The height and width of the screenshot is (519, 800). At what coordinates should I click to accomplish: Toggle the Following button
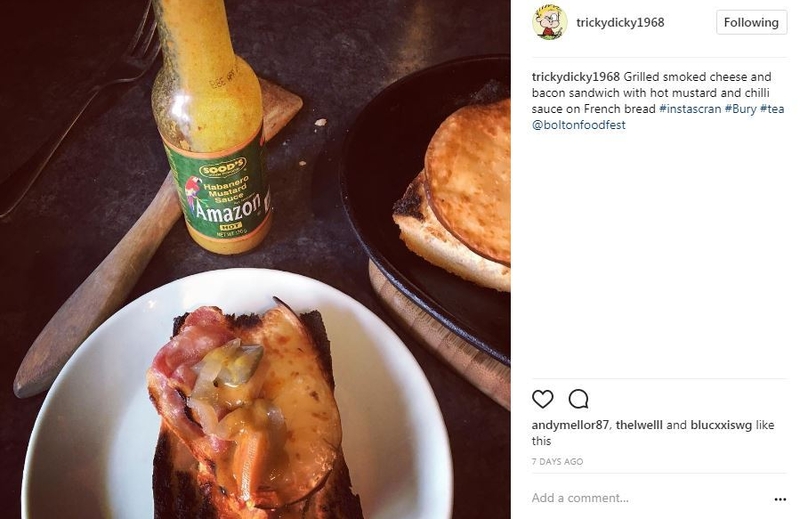click(751, 22)
